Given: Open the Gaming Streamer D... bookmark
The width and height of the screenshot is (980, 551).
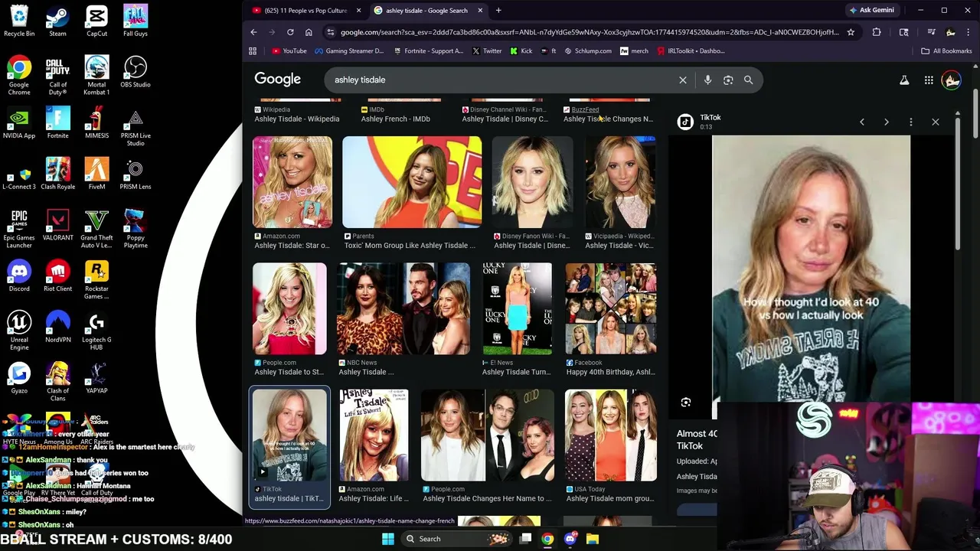Looking at the screenshot, I should click(349, 51).
